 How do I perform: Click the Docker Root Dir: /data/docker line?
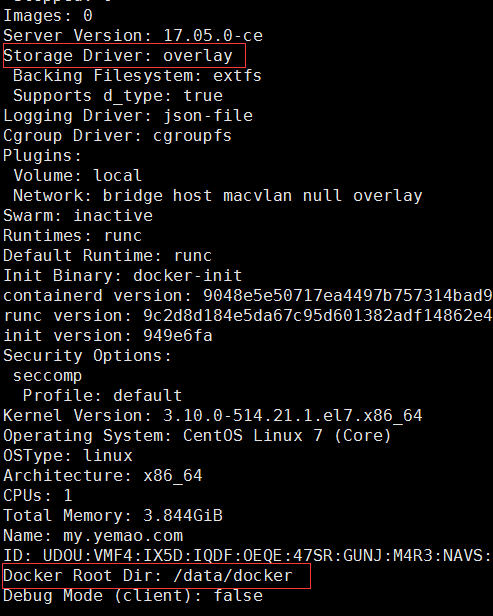148,576
